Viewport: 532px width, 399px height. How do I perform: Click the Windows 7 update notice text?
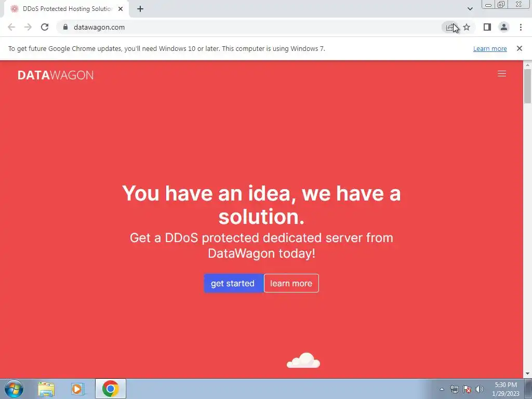click(x=167, y=48)
